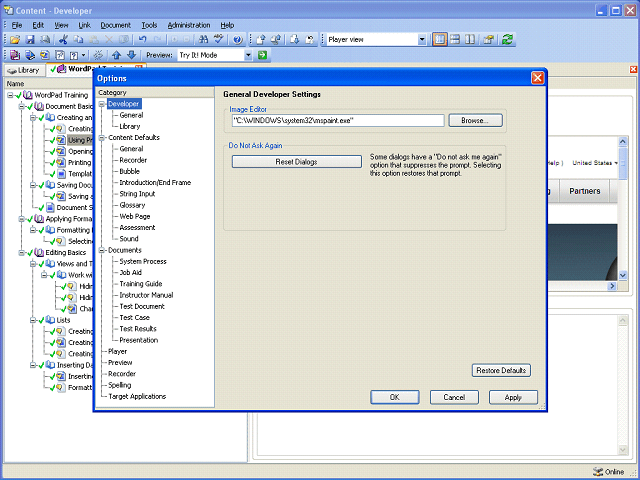640x480 pixels.
Task: Select the Player category item
Action: point(118,351)
